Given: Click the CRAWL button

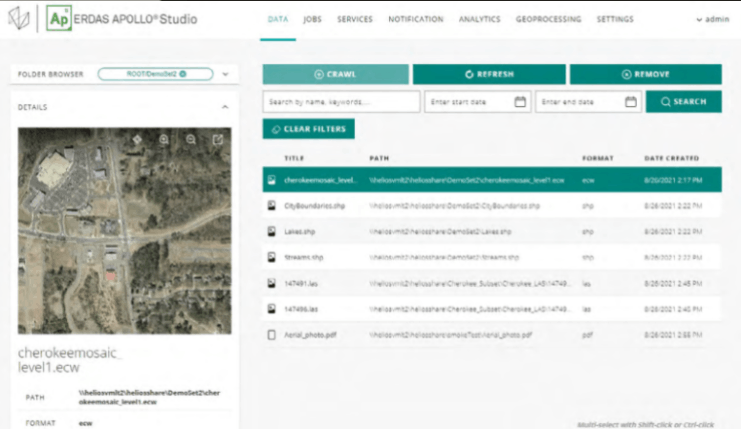Looking at the screenshot, I should (x=336, y=74).
